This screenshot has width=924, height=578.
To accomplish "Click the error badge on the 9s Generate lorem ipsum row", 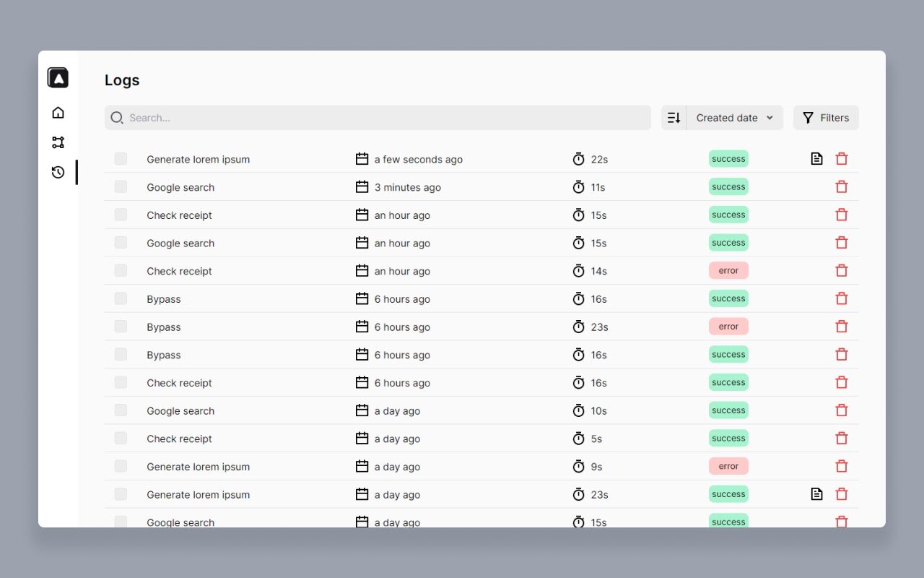I will click(728, 466).
